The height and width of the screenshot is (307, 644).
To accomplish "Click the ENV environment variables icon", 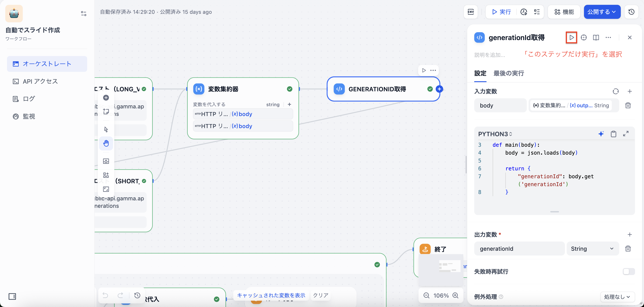I will pyautogui.click(x=471, y=12).
